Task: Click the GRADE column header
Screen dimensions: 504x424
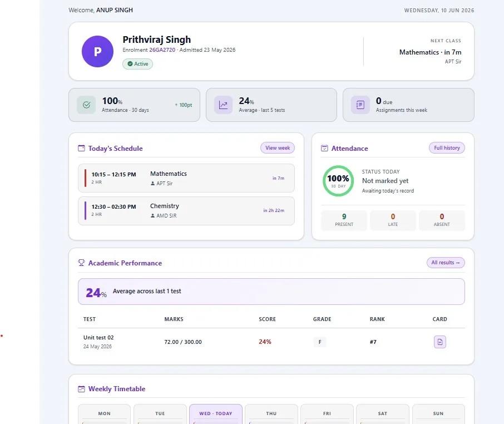Action: click(322, 319)
